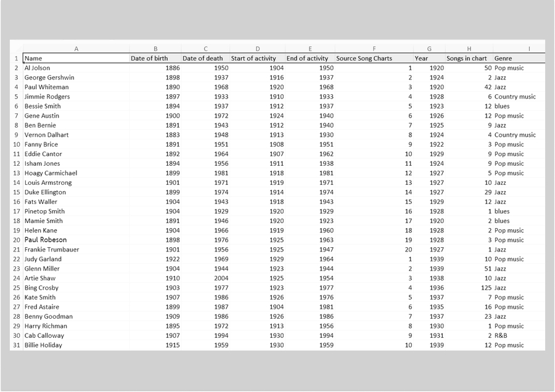
Task: Select row 1 header number
Action: point(16,59)
